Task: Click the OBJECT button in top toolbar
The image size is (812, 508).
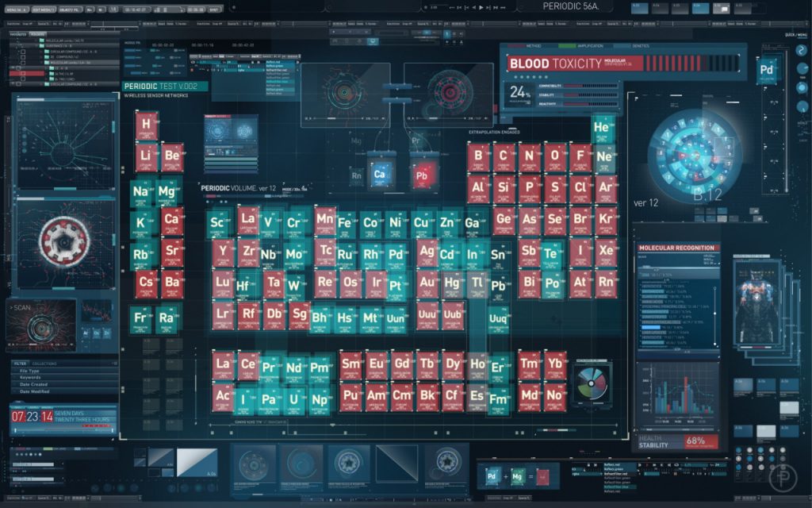Action: [70, 10]
